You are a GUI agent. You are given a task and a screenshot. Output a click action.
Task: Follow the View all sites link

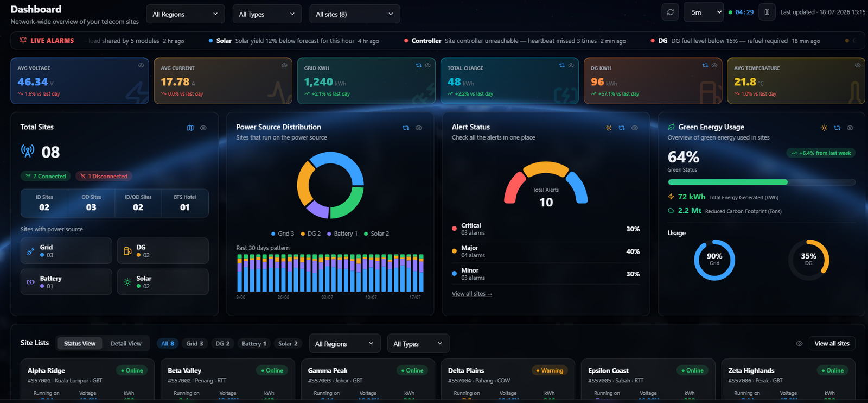tap(472, 294)
